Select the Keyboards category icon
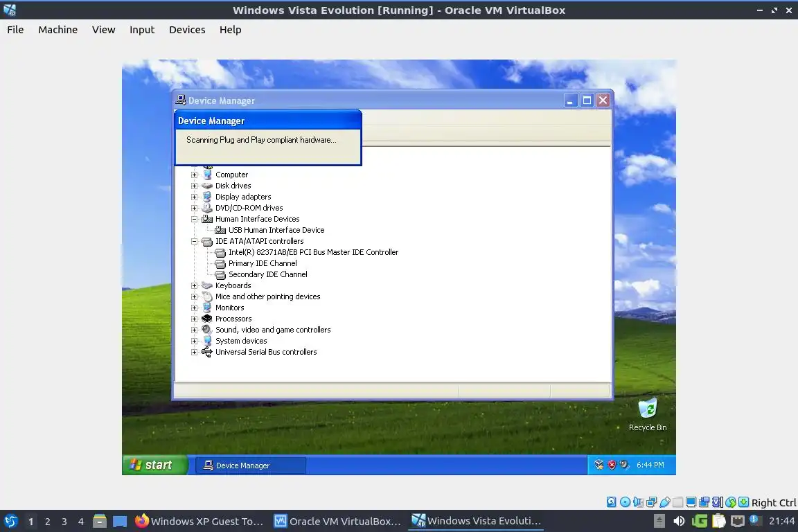798x532 pixels. [207, 285]
